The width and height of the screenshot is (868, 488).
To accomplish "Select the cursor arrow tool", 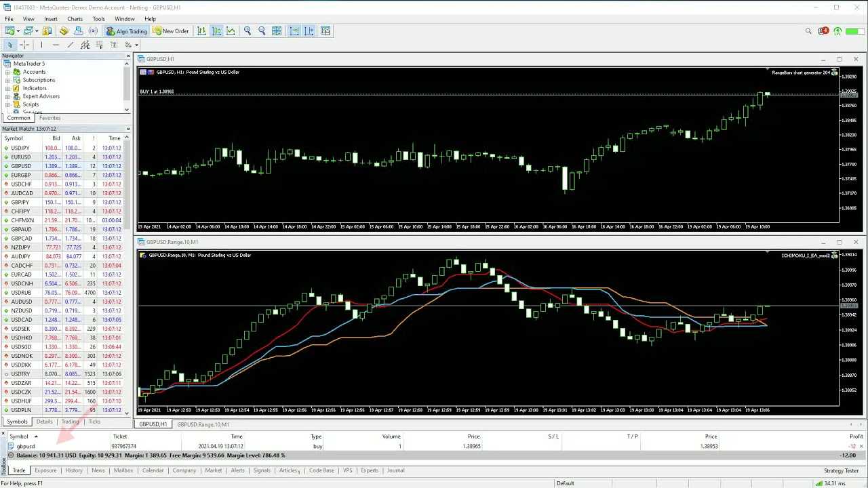I will [10, 45].
